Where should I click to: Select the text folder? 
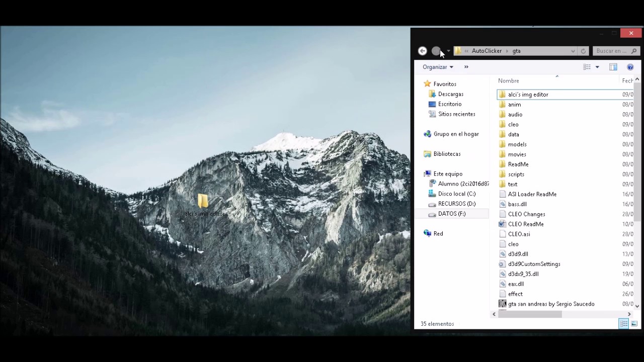(513, 184)
